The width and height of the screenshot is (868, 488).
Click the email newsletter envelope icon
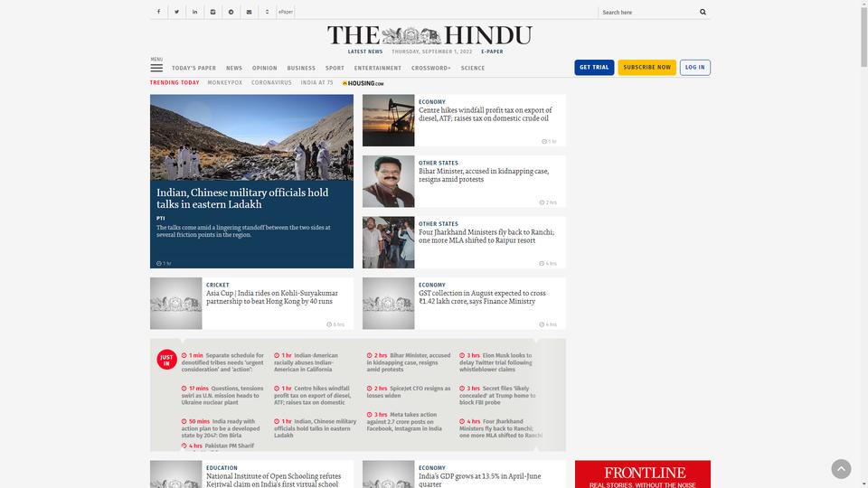(x=250, y=12)
